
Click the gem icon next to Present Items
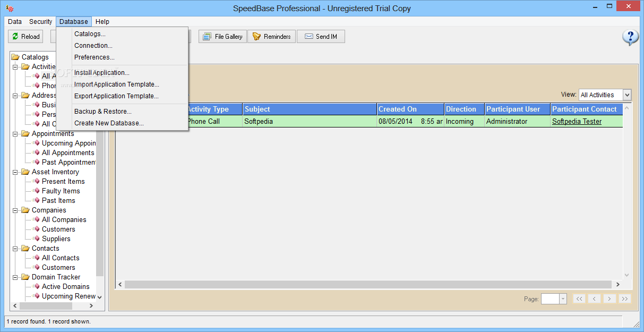point(37,181)
